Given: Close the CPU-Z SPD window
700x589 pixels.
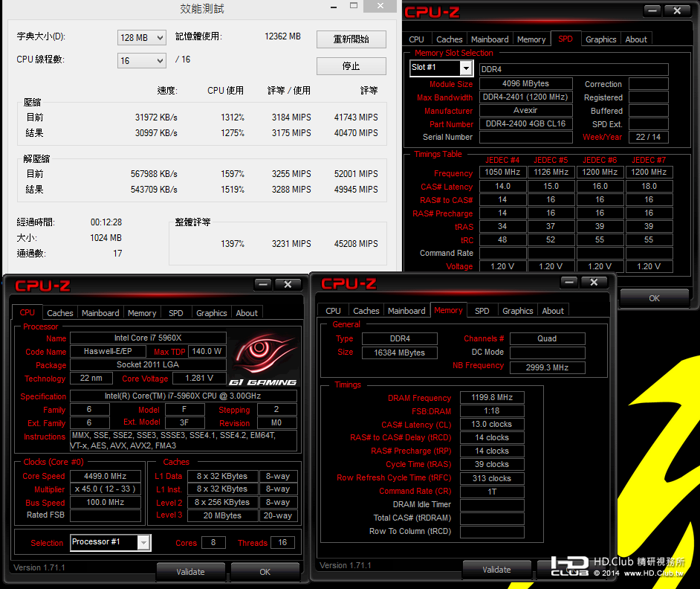Looking at the screenshot, I should coord(677,10).
